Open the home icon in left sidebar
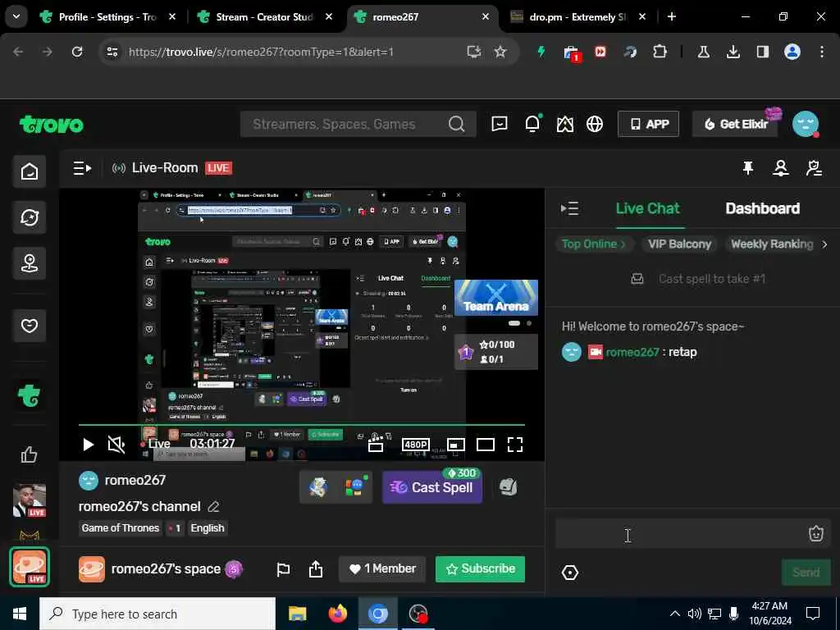This screenshot has width=840, height=630. pos(30,171)
